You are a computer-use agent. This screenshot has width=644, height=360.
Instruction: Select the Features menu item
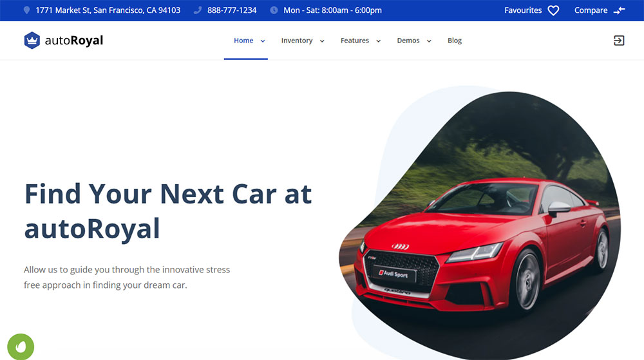[x=355, y=40]
